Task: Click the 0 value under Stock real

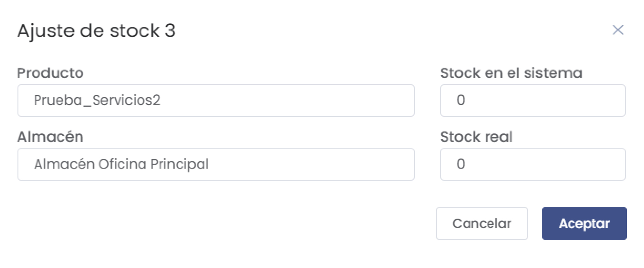Action: tap(461, 164)
